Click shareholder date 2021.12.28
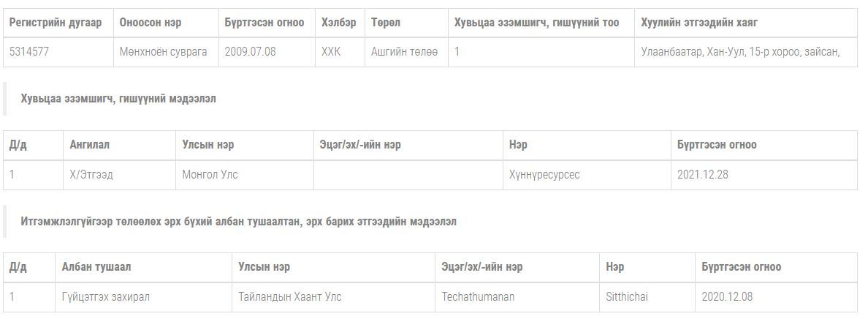Viewport: 868px width, 319px height. coord(764,175)
